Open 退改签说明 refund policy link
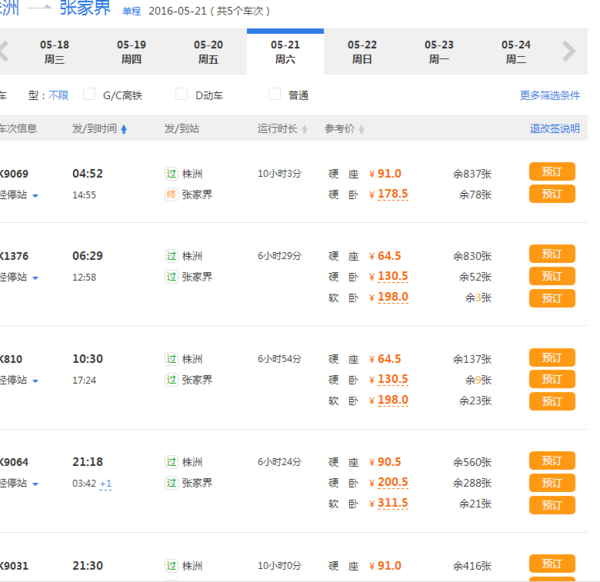Image resolution: width=600 pixels, height=582 pixels. (554, 129)
